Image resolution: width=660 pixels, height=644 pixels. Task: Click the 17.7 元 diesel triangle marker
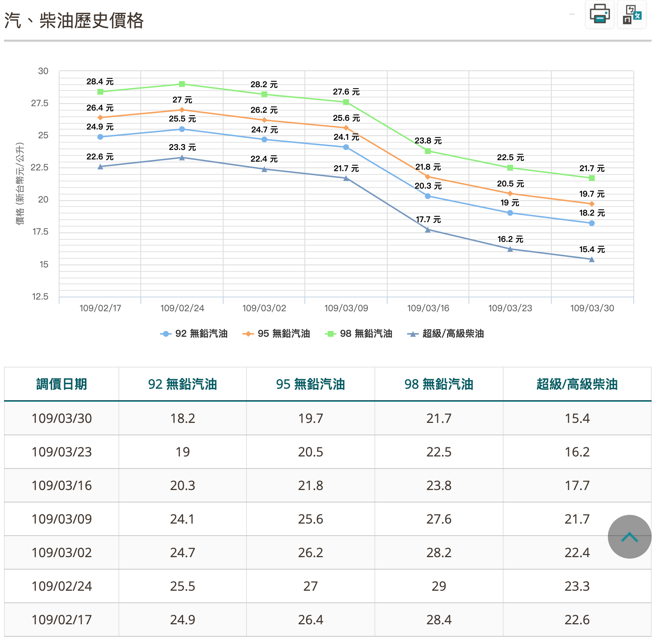(x=428, y=230)
